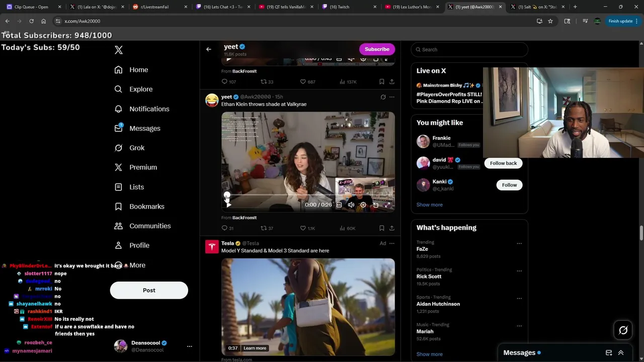644x362 pixels.
Task: Mute the Valkyrae video sound
Action: coord(351,205)
